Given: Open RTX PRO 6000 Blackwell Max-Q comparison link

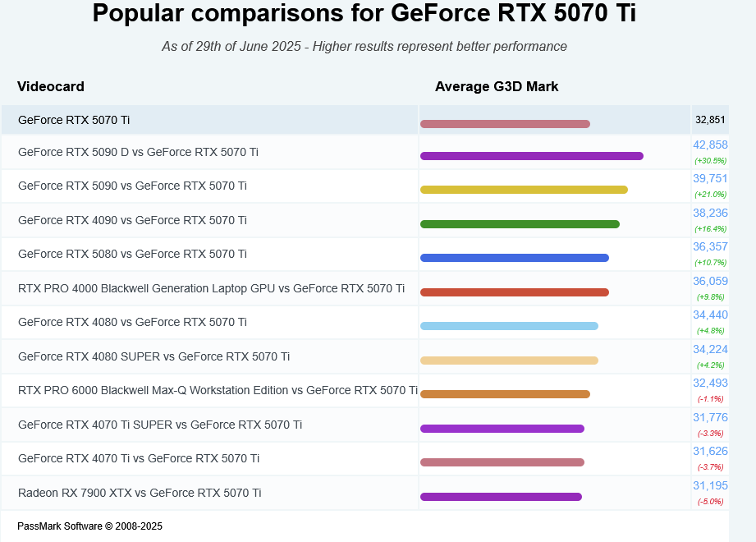Looking at the screenshot, I should pos(218,391).
